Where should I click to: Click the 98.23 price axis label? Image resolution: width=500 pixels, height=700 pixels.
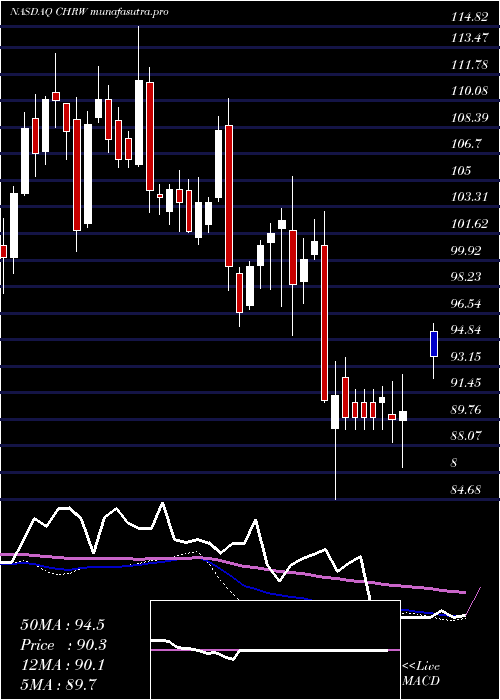[x=467, y=277]
